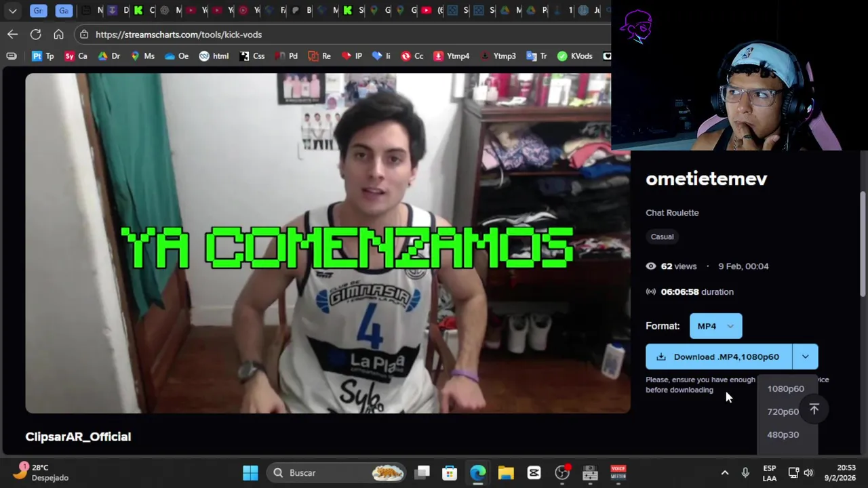
Task: Open the ESP LAA language switcher
Action: (x=769, y=472)
